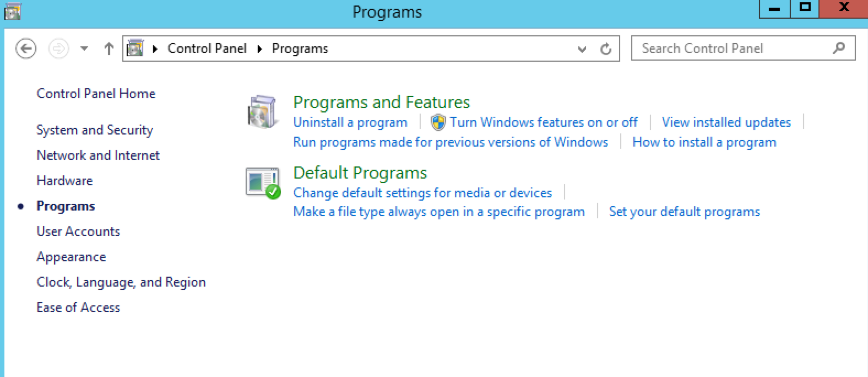
Task: Go to Network and Internet category
Action: coord(98,155)
